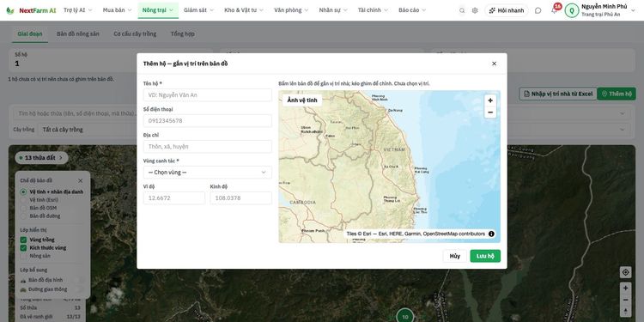Viewport: 644px width, 322px height.
Task: Expand the 13 thửa đất chip
Action: pos(41,158)
